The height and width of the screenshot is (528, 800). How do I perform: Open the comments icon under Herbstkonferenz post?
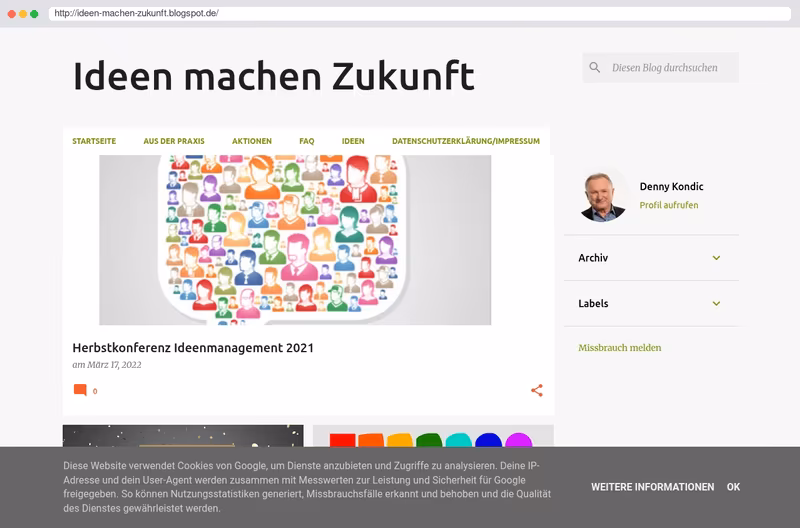(80, 390)
